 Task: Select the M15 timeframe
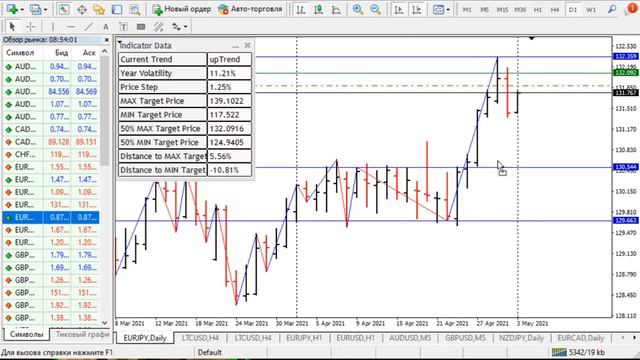coord(502,9)
